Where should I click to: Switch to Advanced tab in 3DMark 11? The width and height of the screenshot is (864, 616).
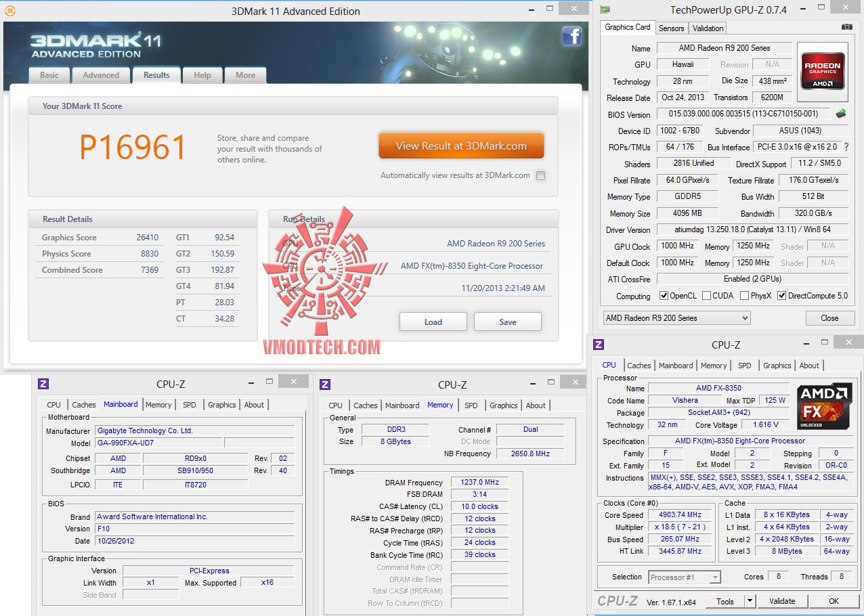click(x=101, y=75)
